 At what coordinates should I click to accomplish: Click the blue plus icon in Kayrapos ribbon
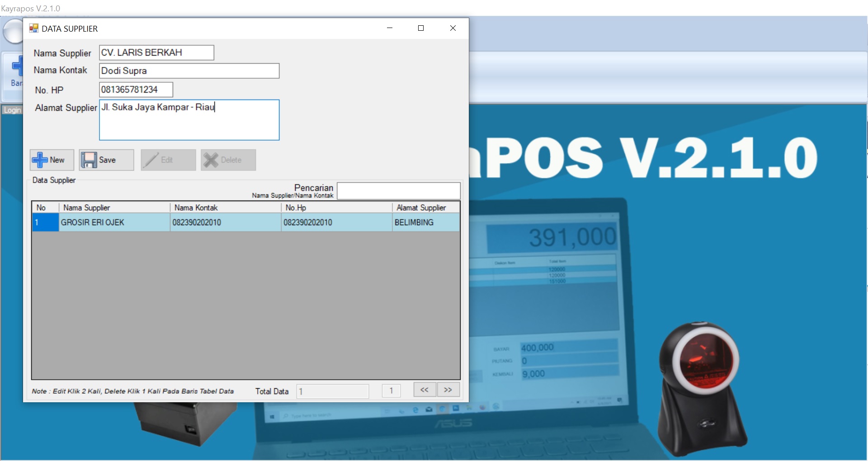(17, 66)
